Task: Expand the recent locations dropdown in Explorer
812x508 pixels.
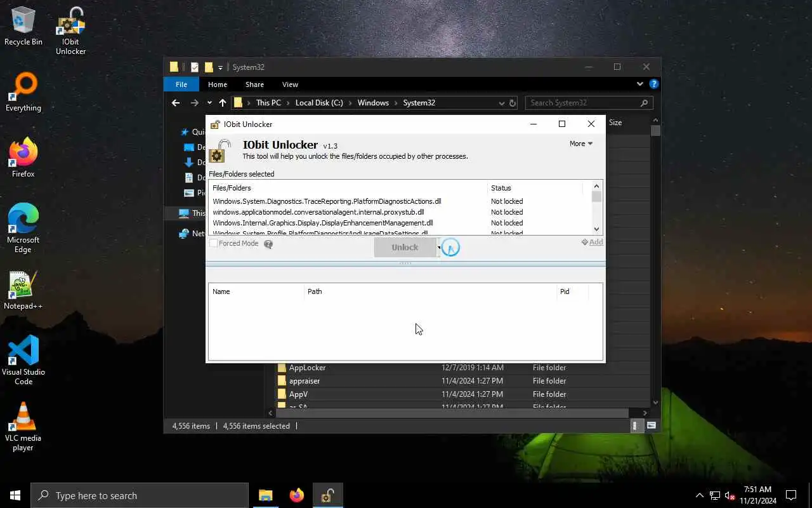Action: pos(209,103)
